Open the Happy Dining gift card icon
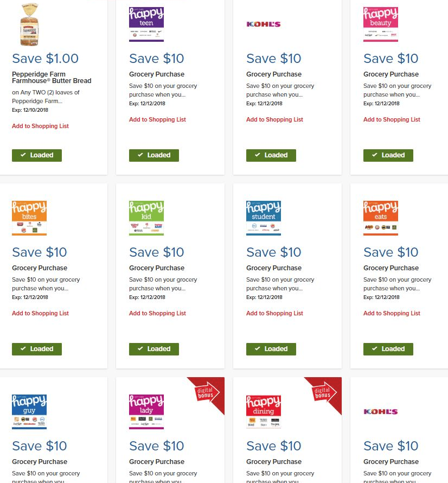This screenshot has height=483, width=448. 264,412
